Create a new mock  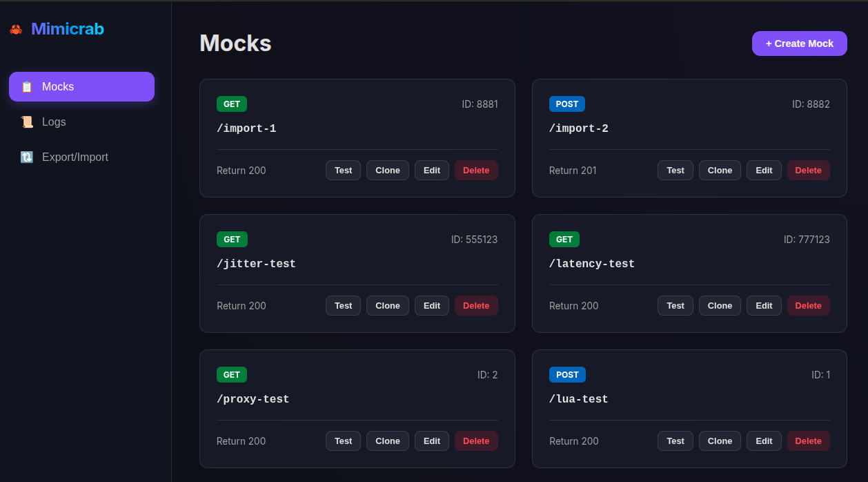[799, 43]
